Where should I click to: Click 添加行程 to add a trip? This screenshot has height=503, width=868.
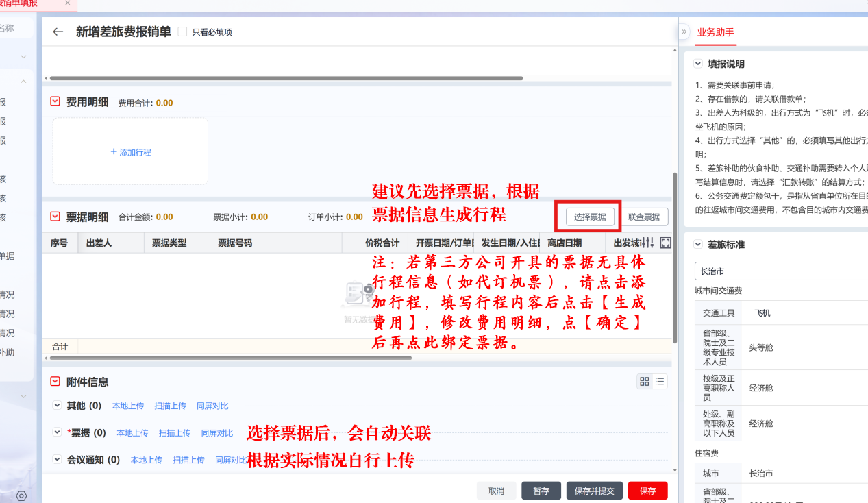tap(130, 152)
